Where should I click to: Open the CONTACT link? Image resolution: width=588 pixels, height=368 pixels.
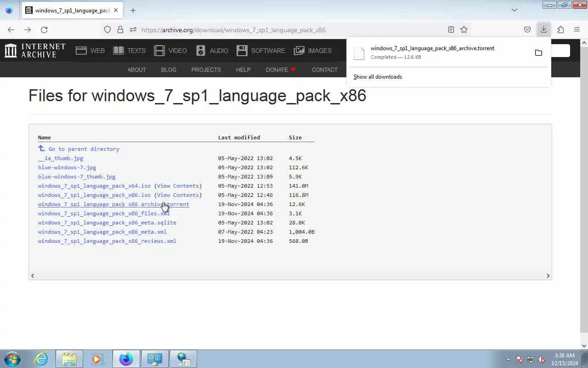coord(324,70)
